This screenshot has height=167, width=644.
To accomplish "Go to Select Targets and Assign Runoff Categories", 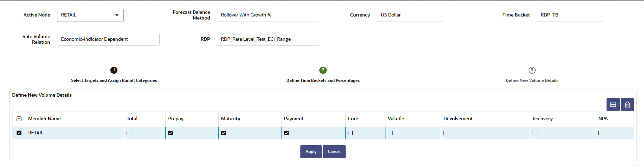I will (114, 80).
